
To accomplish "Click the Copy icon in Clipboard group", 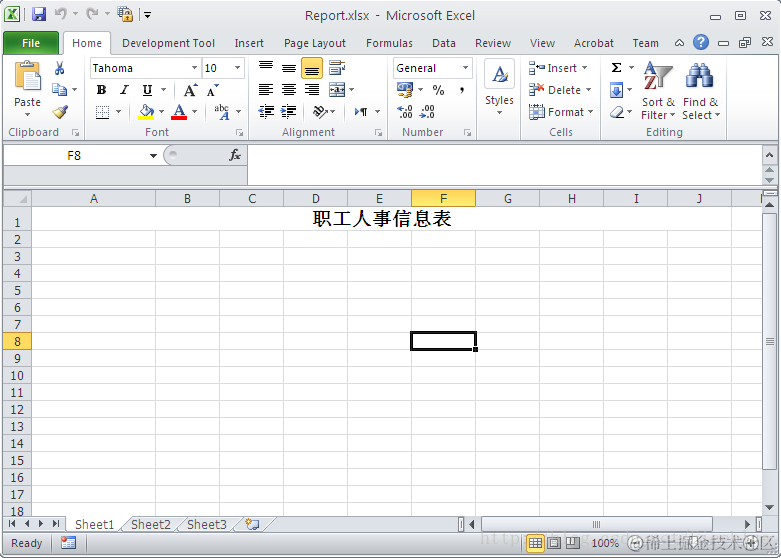I will (x=59, y=90).
